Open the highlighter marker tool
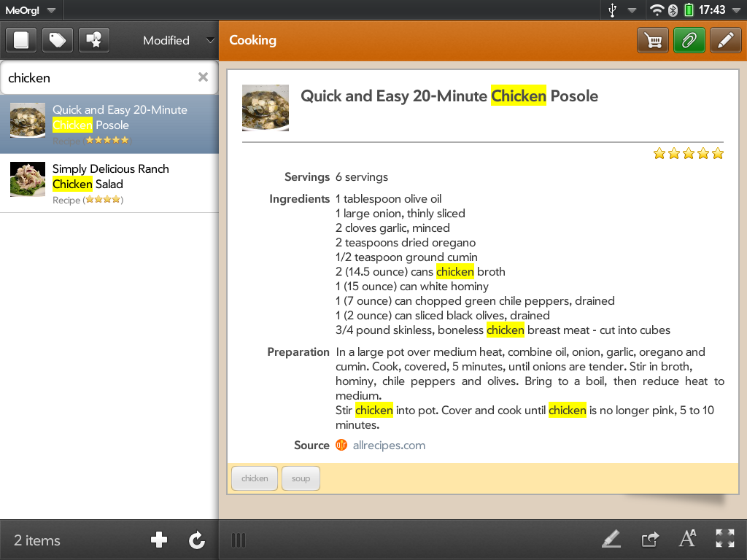The image size is (747, 560). coord(611,539)
